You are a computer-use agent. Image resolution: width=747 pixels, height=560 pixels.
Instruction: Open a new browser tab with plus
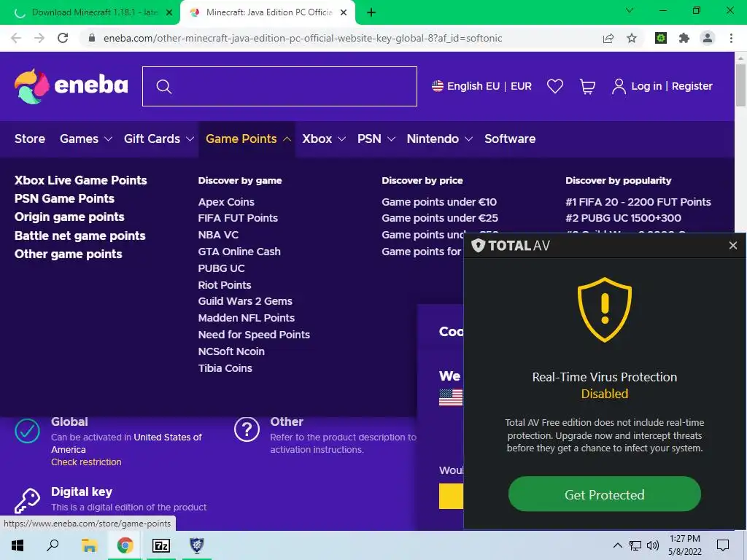[x=371, y=12]
